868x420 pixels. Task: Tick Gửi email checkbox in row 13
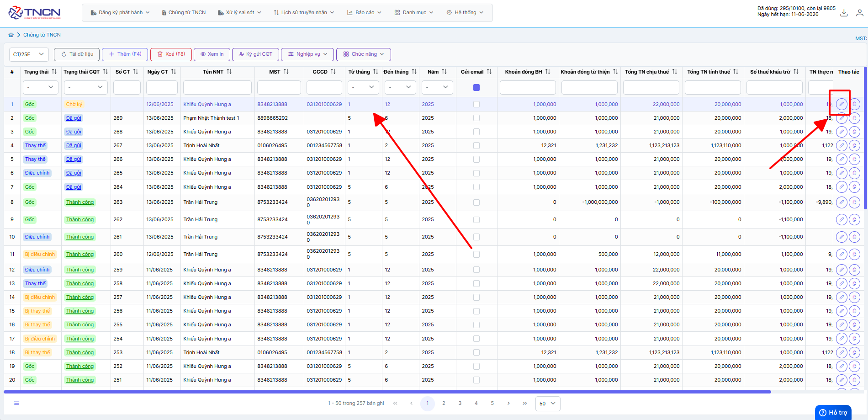[476, 284]
